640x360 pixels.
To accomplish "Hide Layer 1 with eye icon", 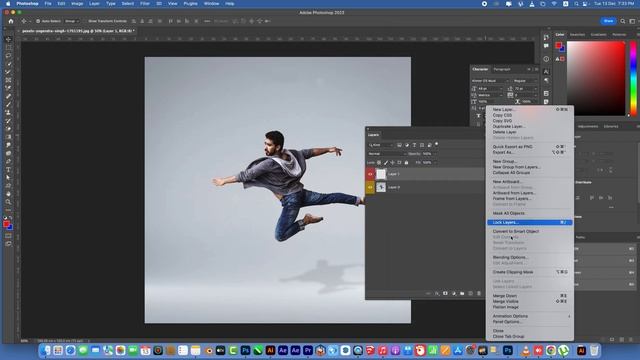I will click(370, 174).
